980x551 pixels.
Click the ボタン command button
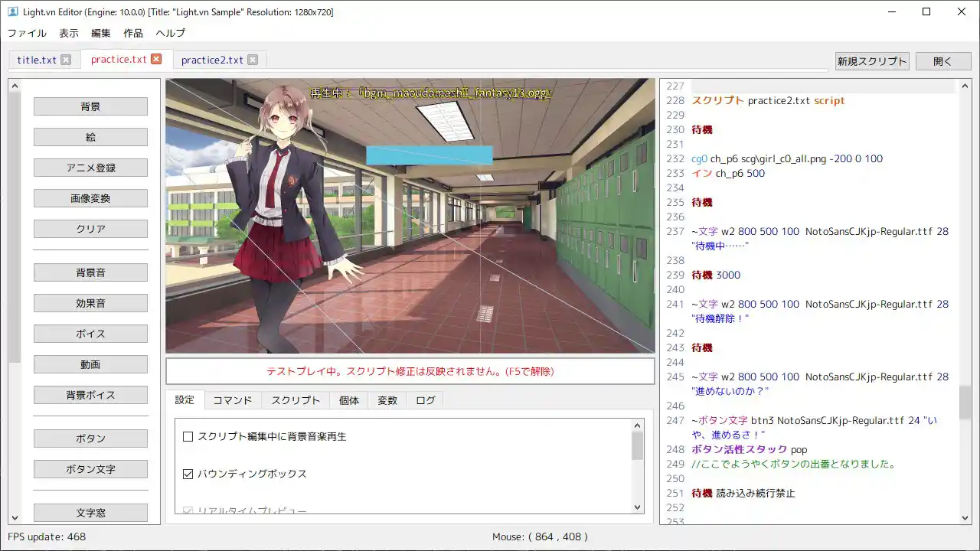90,439
